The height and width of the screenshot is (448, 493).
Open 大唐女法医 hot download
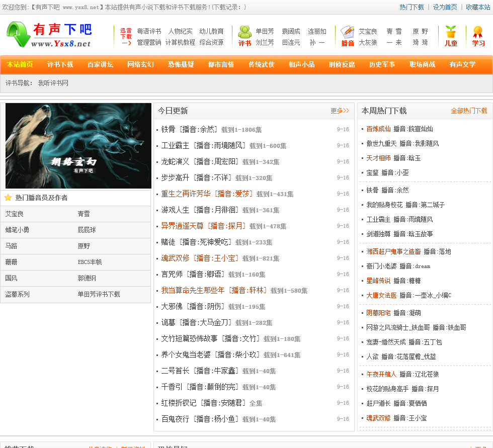(x=381, y=295)
